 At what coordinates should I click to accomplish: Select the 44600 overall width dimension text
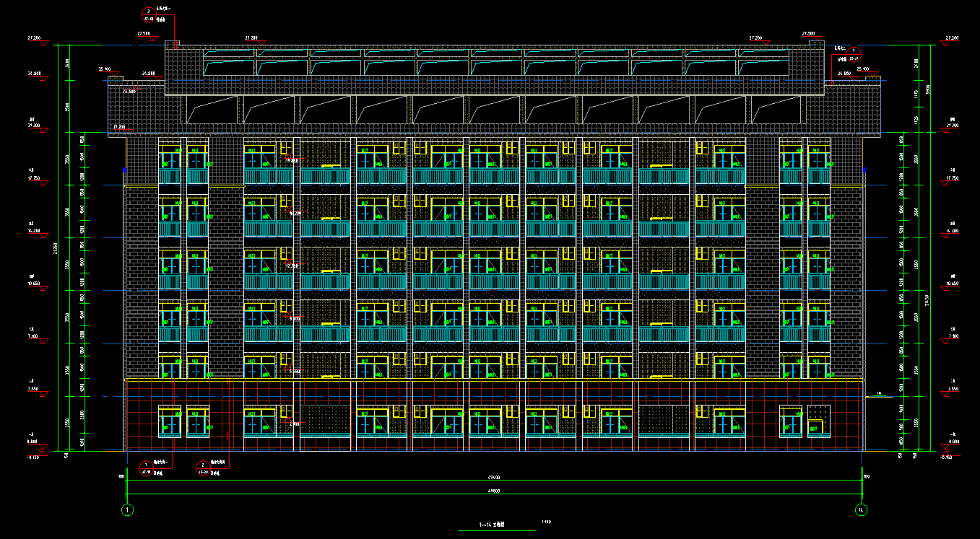click(494, 491)
